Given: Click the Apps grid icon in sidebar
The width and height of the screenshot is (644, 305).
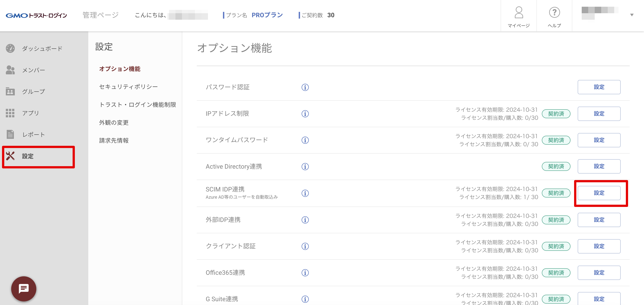Looking at the screenshot, I should (10, 113).
